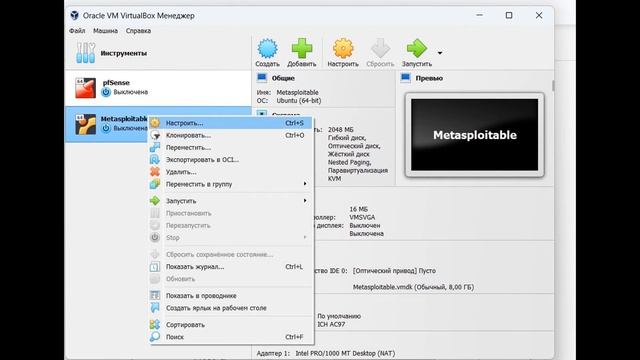Image resolution: width=640 pixels, height=360 pixels.
Task: Choose Экспортировать в OCI... menu entry
Action: [x=231, y=160]
